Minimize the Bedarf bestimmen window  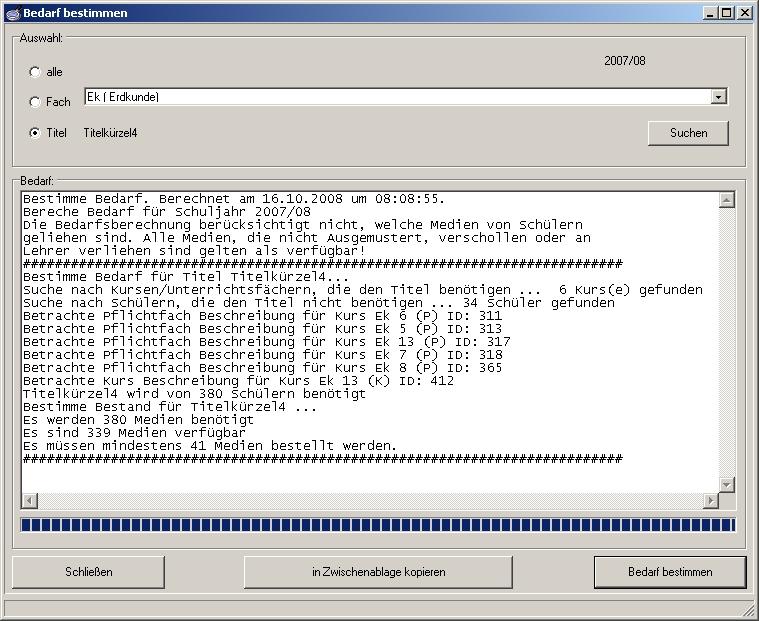(712, 12)
